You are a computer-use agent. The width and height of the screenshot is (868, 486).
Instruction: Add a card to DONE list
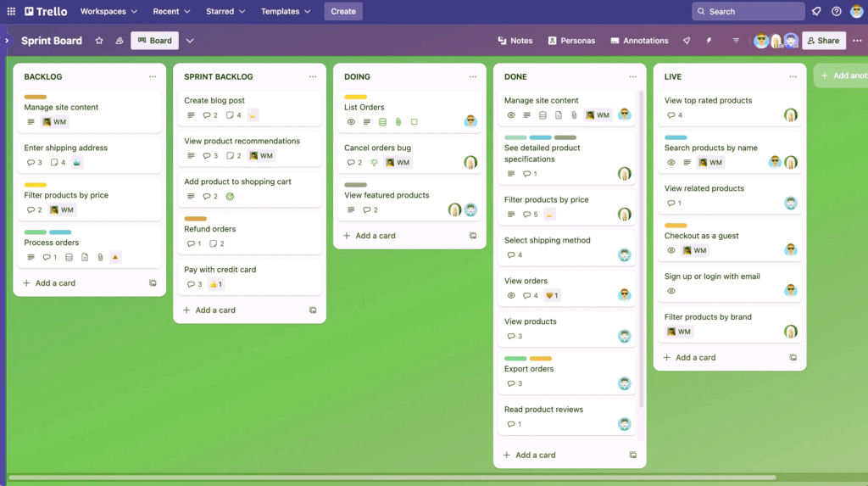(x=529, y=455)
